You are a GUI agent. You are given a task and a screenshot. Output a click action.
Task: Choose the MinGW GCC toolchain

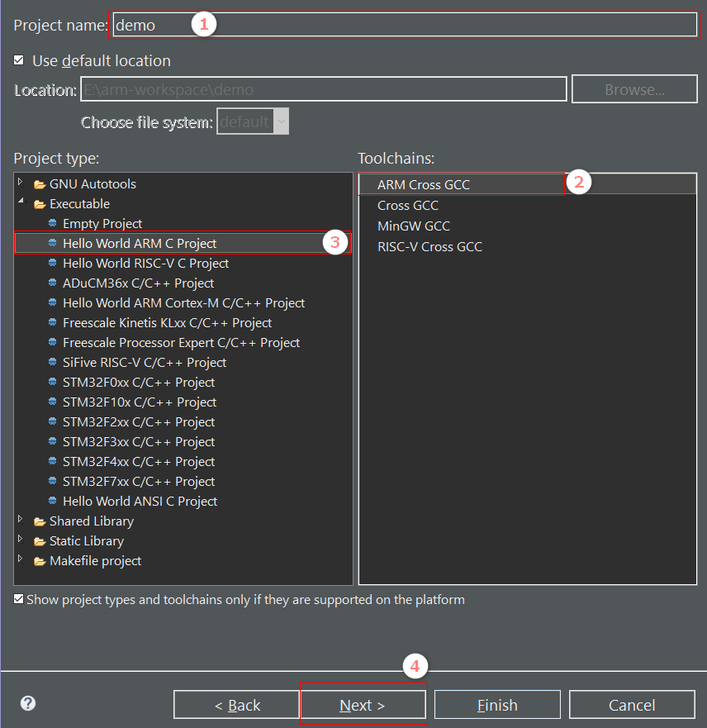(x=414, y=226)
